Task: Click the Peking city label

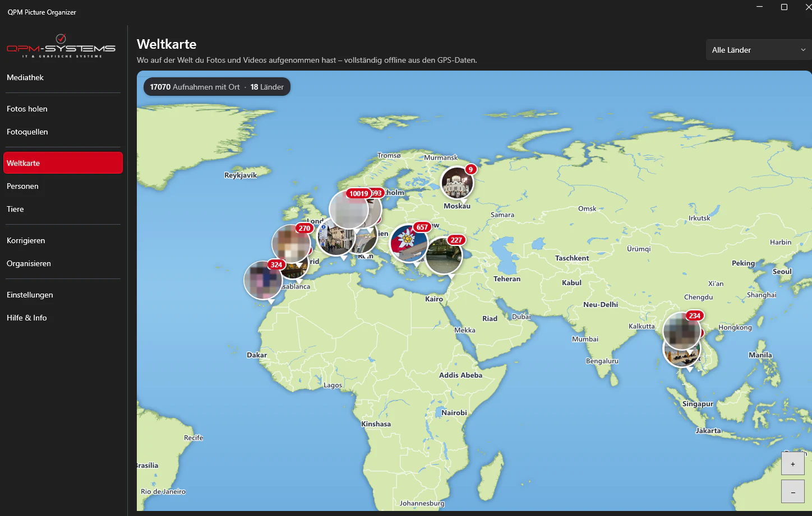Action: click(x=744, y=263)
